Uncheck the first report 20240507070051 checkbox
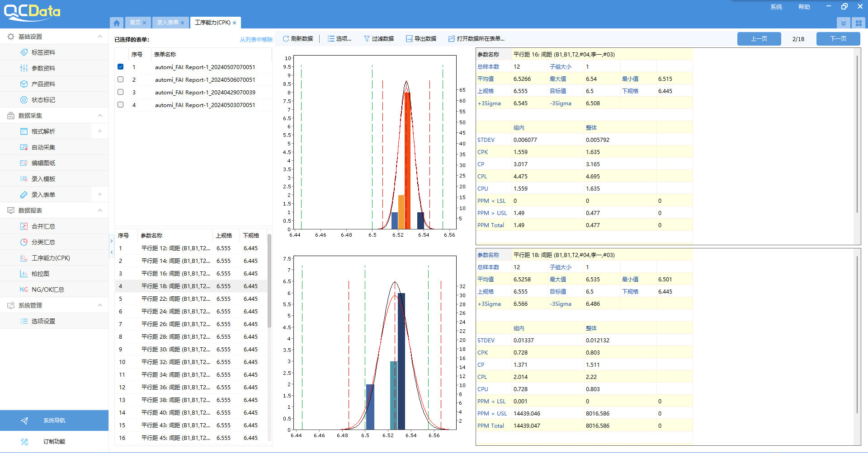The height and width of the screenshot is (453, 868). [x=120, y=67]
